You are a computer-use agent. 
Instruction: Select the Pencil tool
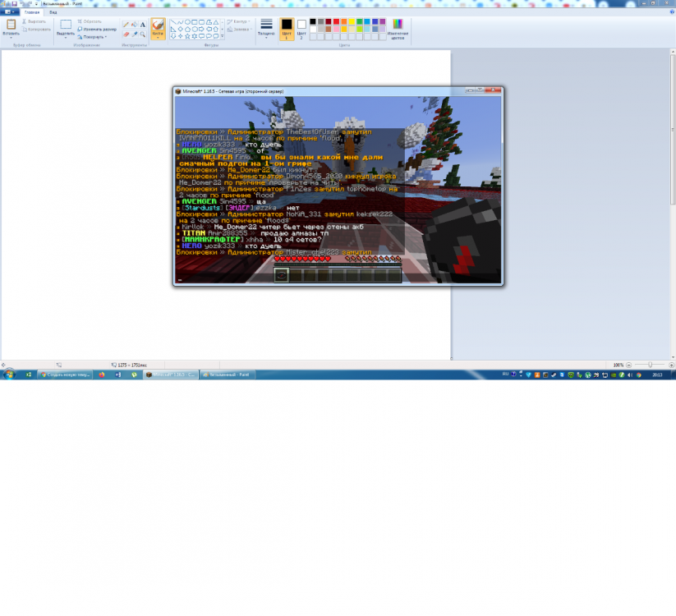coord(126,25)
